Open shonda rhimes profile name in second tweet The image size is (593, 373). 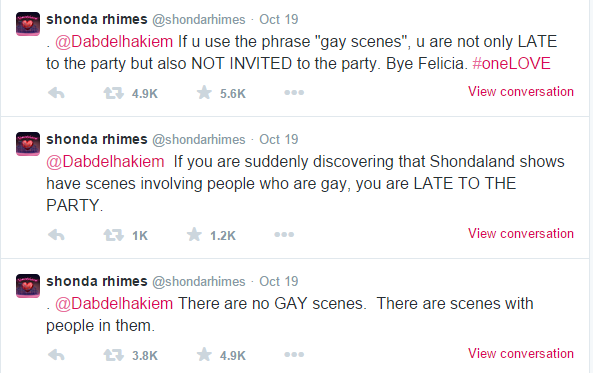[97, 139]
